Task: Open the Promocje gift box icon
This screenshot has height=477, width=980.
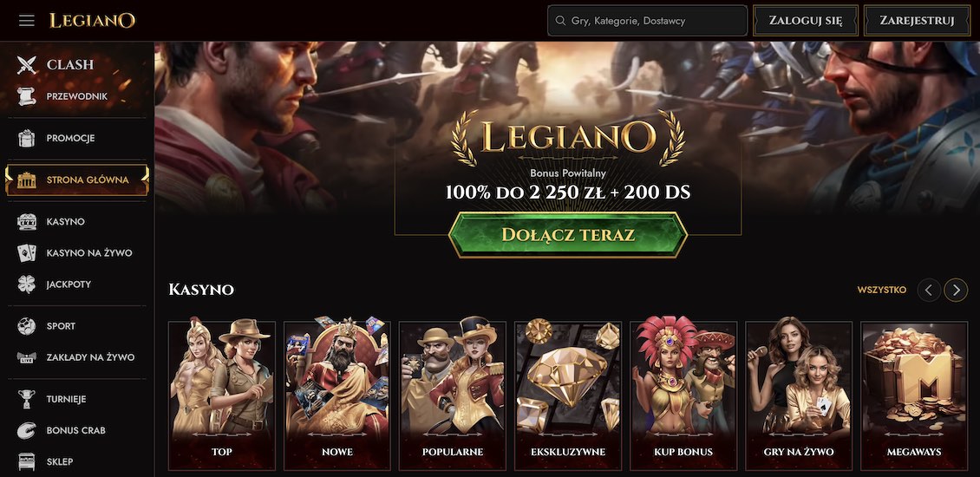Action: click(x=26, y=138)
